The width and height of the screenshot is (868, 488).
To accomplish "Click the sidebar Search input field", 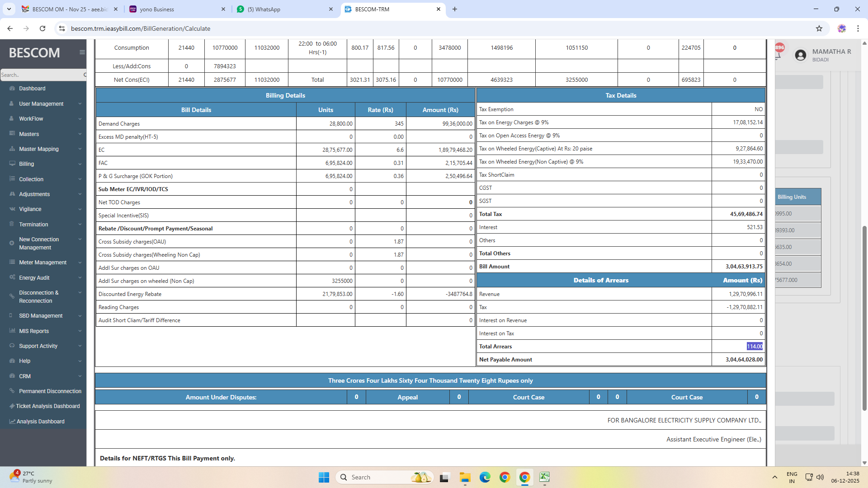I will (40, 75).
